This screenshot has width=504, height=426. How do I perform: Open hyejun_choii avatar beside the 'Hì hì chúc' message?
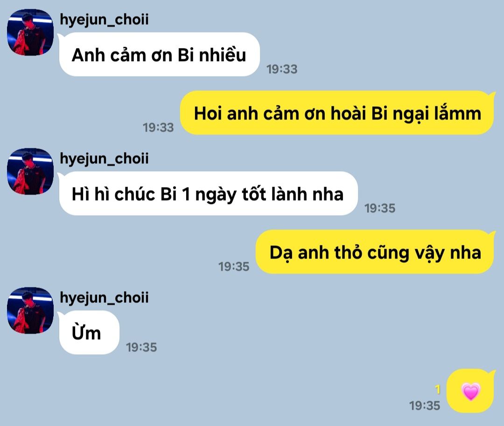[x=30, y=171]
